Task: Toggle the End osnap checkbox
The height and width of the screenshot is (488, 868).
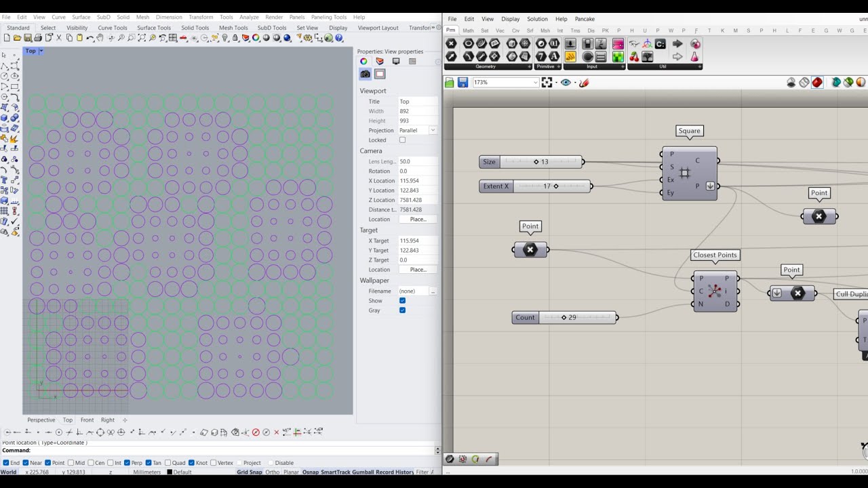Action: click(x=6, y=463)
